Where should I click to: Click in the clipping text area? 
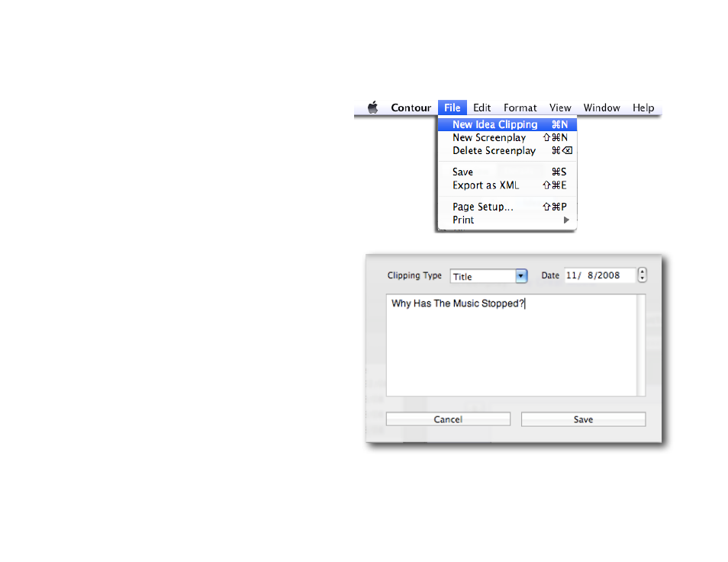click(x=511, y=345)
